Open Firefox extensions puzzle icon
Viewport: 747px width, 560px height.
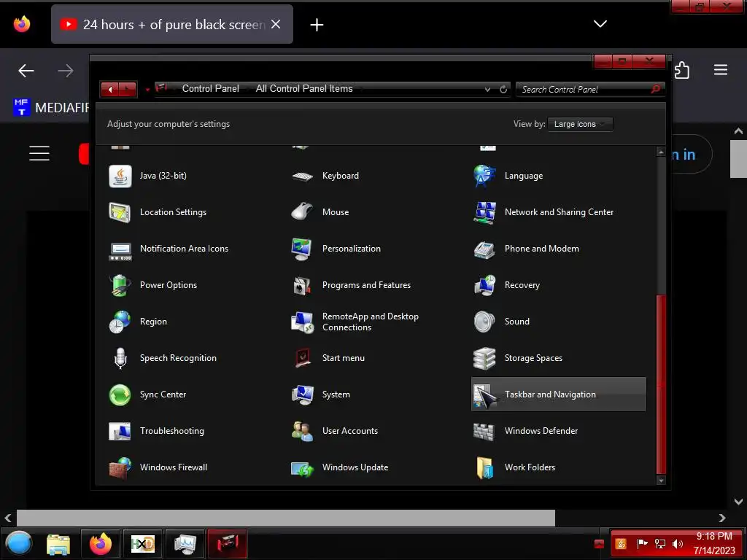tap(682, 71)
